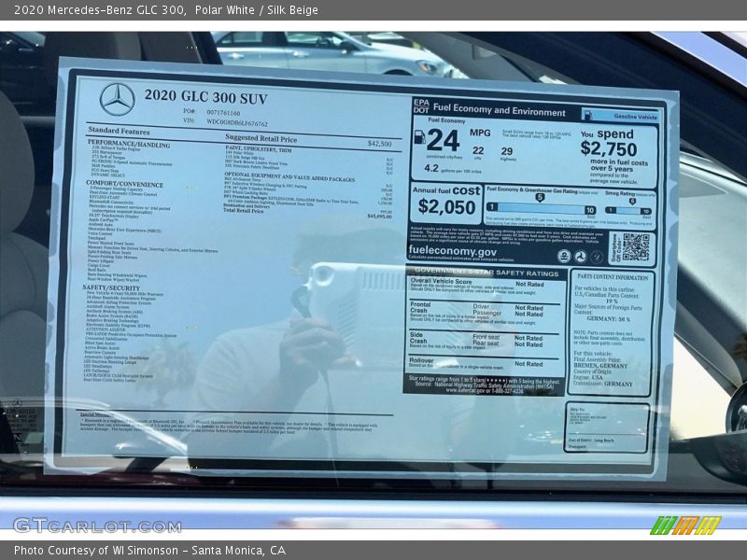Click the $45,095.00 total price

pyautogui.click(x=379, y=217)
